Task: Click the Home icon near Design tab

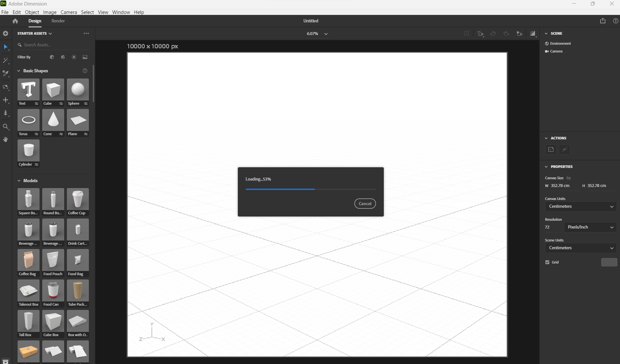Action: tap(15, 21)
